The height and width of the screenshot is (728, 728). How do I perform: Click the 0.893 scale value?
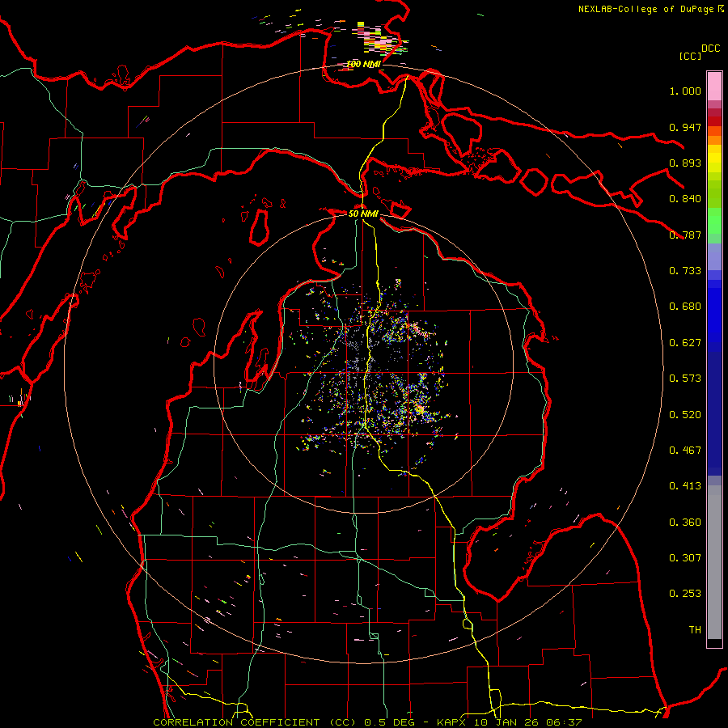(685, 163)
